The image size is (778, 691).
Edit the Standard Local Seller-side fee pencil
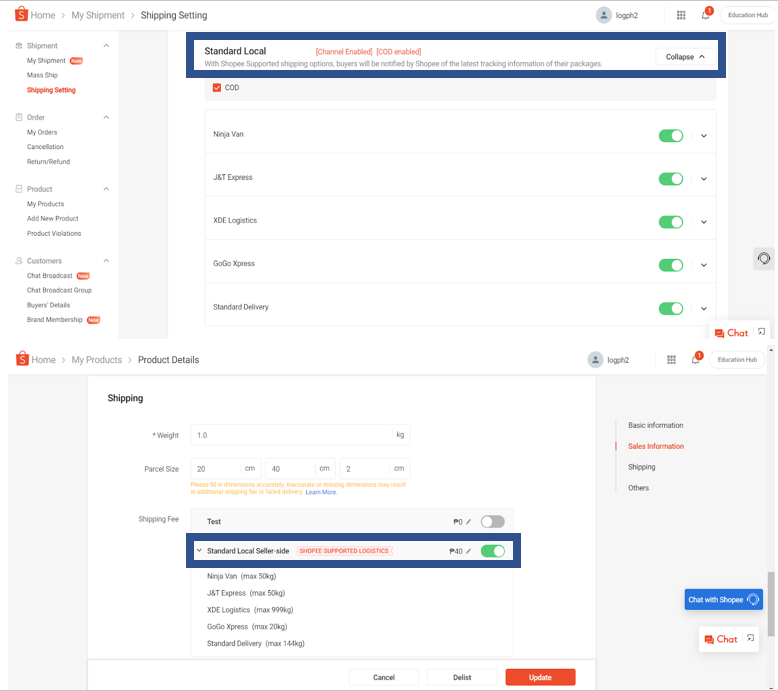[468, 551]
